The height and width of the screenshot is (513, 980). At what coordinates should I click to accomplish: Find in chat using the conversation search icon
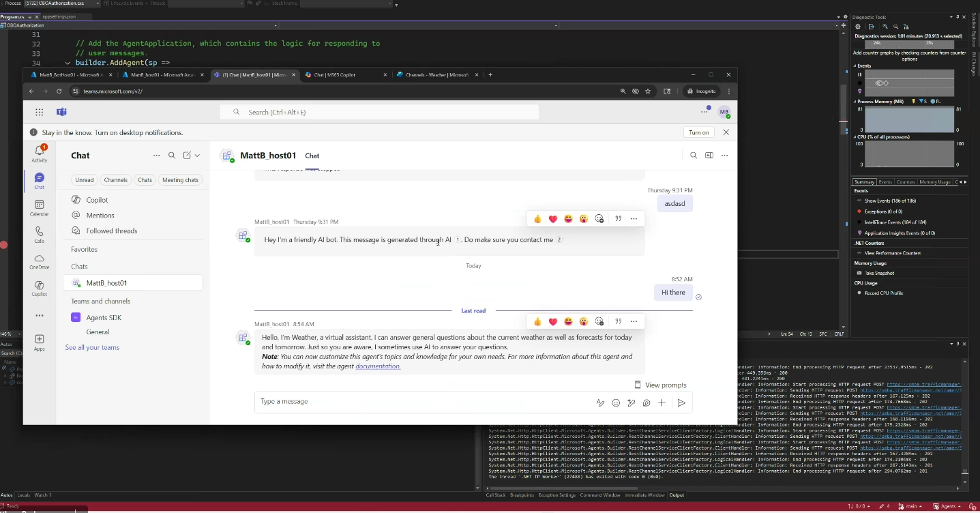click(694, 156)
